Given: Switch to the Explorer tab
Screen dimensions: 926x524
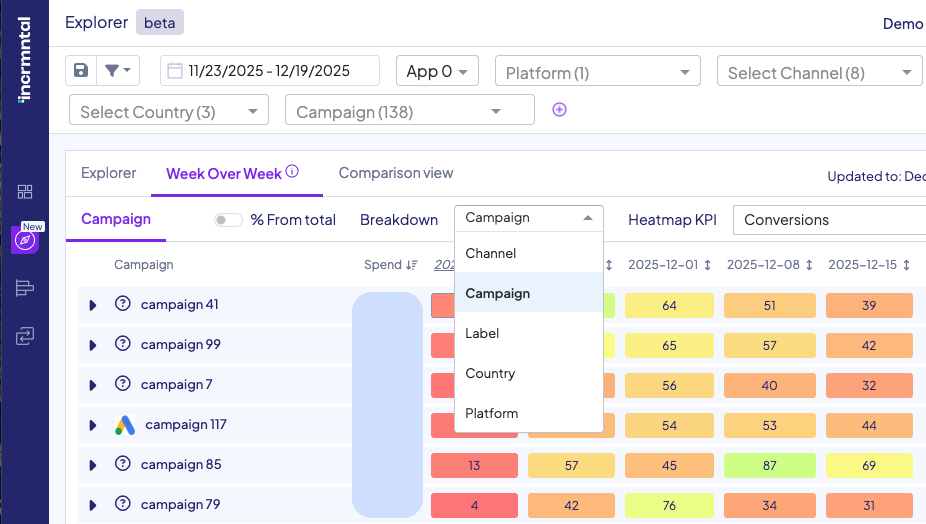Looking at the screenshot, I should click(108, 173).
